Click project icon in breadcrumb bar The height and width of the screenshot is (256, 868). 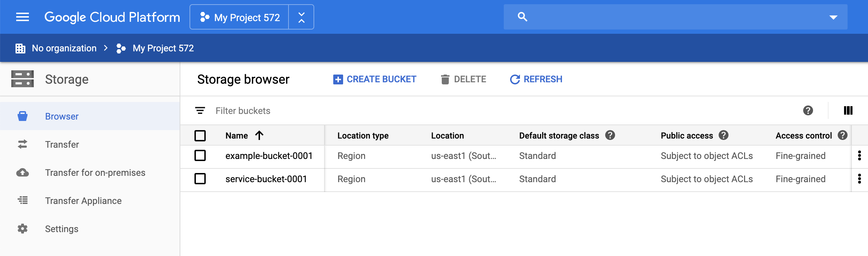coord(121,48)
